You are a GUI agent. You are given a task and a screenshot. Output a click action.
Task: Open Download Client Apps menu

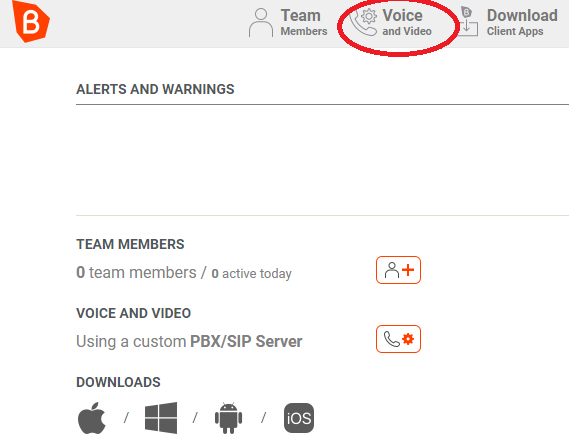pyautogui.click(x=522, y=22)
